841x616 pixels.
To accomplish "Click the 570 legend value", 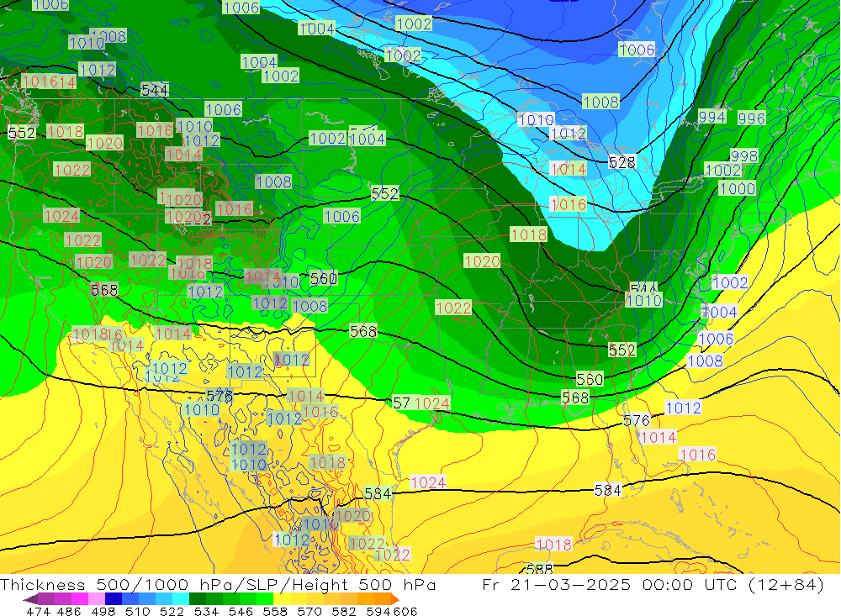I will pos(309,611).
